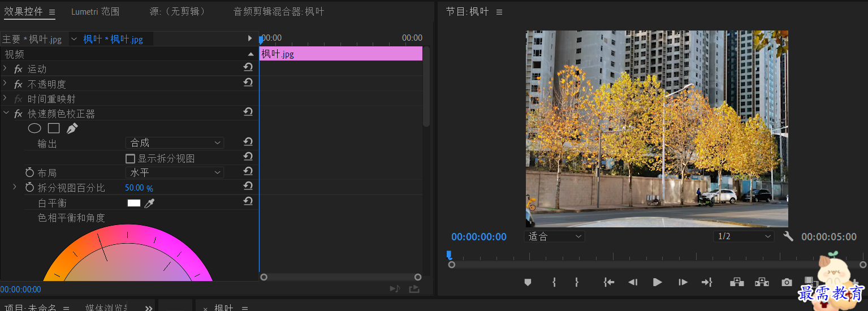Viewport: 868px width, 311px height.
Task: Reset the 输出 parameter
Action: tap(248, 142)
